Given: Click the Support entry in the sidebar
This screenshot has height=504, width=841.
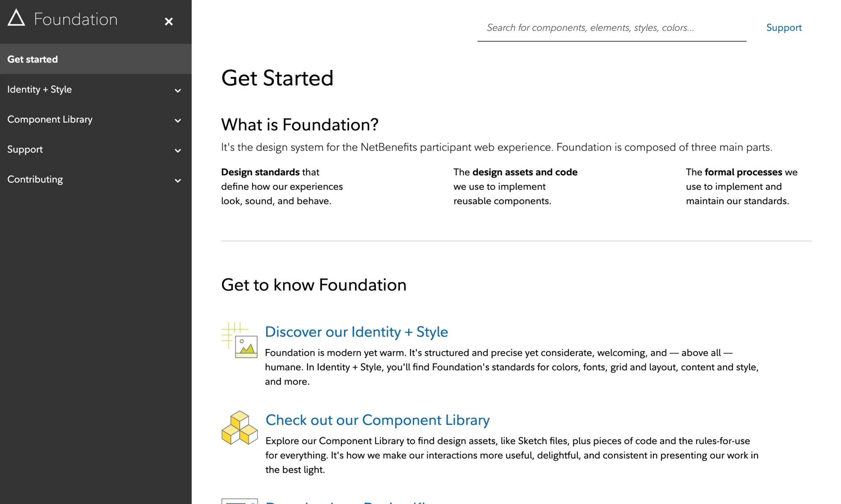Looking at the screenshot, I should (x=25, y=149).
